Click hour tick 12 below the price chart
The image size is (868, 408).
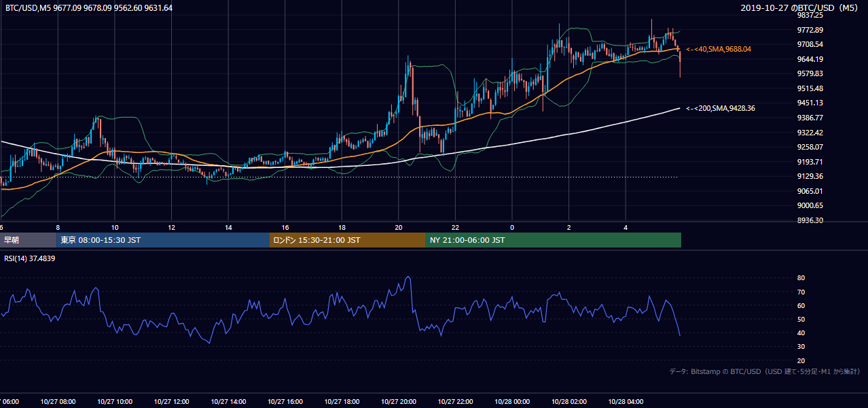[171, 227]
